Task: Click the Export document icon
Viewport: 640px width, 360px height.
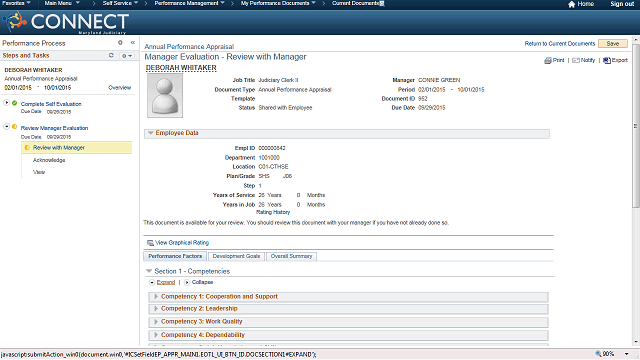Action: (x=607, y=60)
